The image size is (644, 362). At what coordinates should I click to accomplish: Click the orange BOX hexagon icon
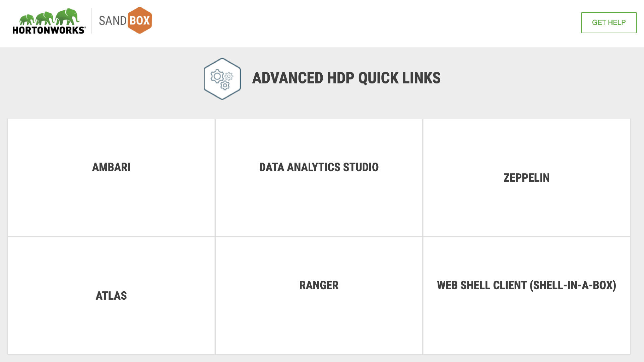pyautogui.click(x=140, y=20)
